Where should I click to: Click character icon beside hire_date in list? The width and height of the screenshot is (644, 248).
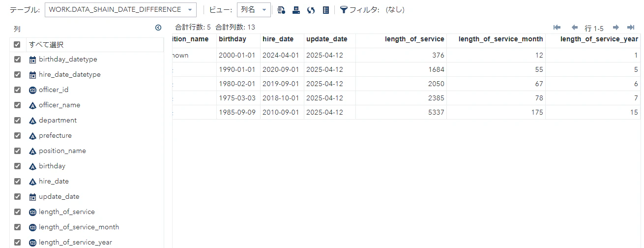click(33, 182)
